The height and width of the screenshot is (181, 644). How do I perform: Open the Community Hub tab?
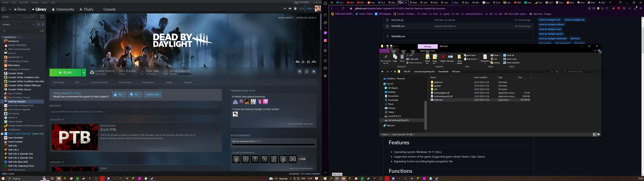[99, 82]
